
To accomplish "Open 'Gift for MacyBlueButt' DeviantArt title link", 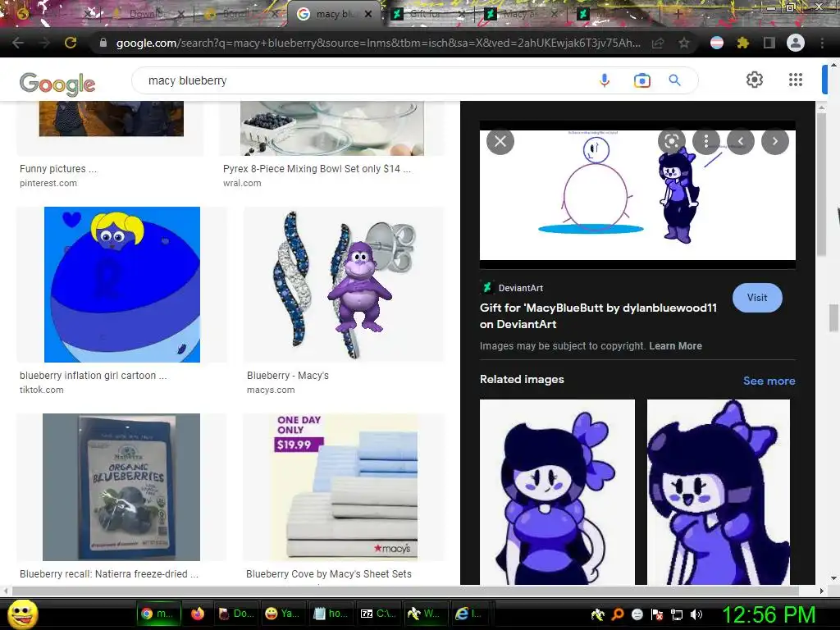I will [598, 316].
